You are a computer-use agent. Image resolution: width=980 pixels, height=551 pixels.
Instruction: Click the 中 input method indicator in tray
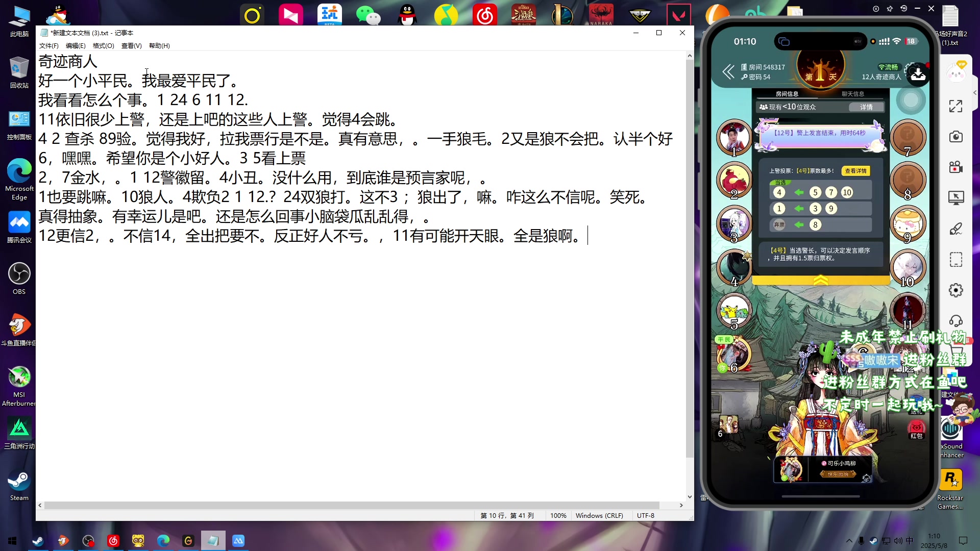coord(910,541)
